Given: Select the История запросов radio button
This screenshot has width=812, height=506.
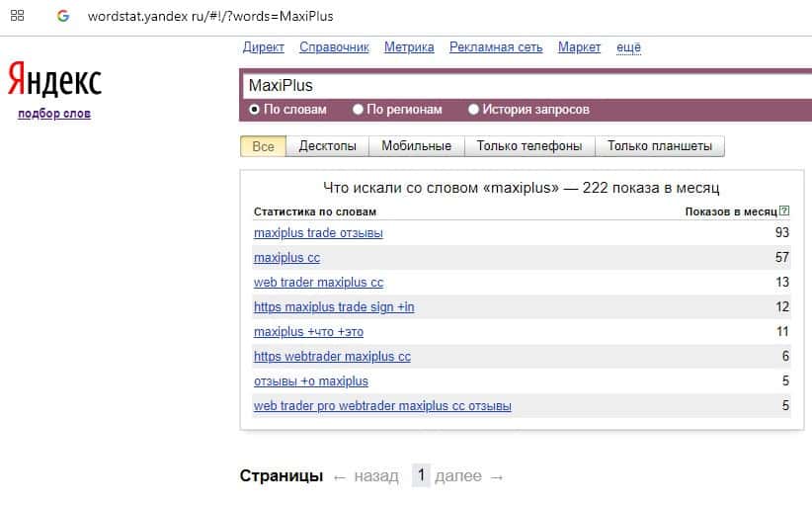Looking at the screenshot, I should [474, 110].
